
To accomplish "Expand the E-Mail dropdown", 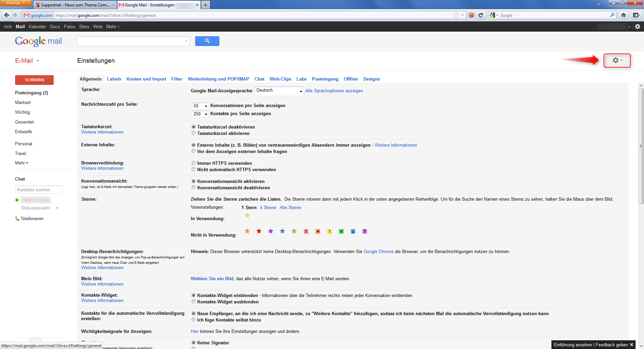I will (27, 60).
